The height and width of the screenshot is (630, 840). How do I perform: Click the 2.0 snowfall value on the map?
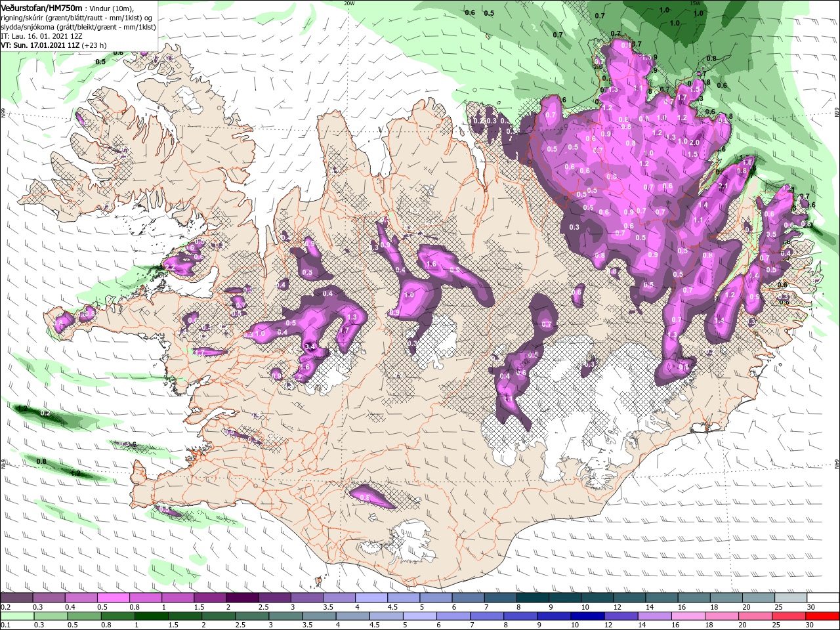pyautogui.click(x=694, y=142)
